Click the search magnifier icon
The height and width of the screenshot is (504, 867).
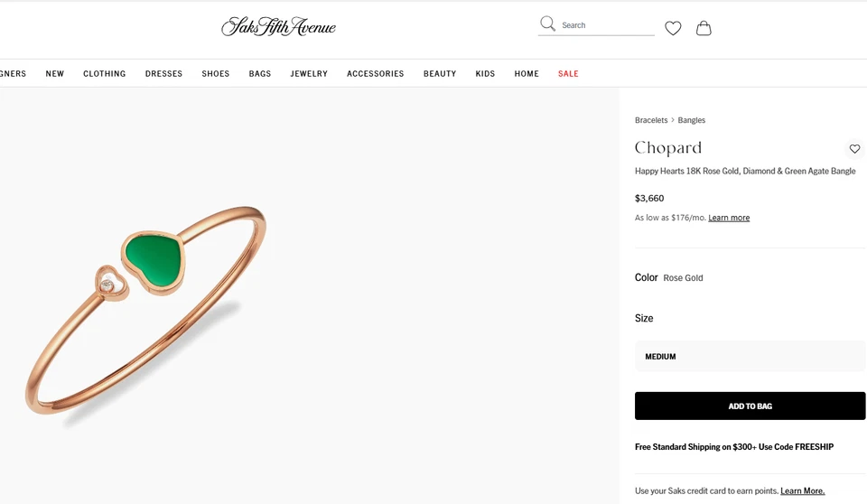tap(547, 23)
